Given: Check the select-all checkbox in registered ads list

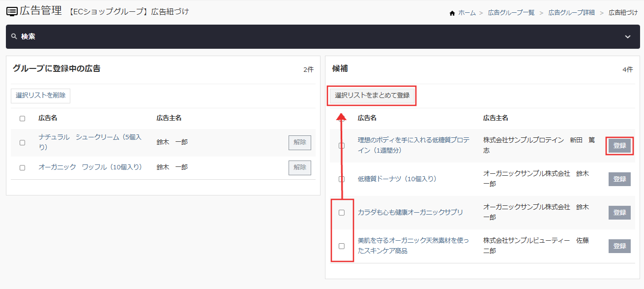Looking at the screenshot, I should pyautogui.click(x=21, y=118).
